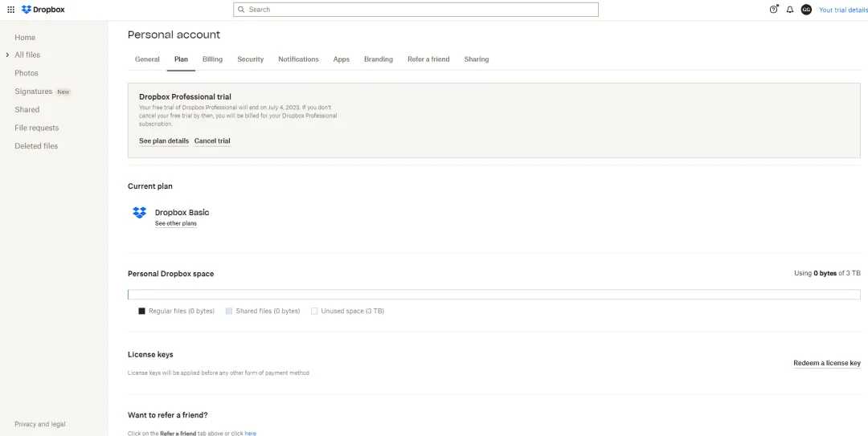Open the help question mark icon

774,10
